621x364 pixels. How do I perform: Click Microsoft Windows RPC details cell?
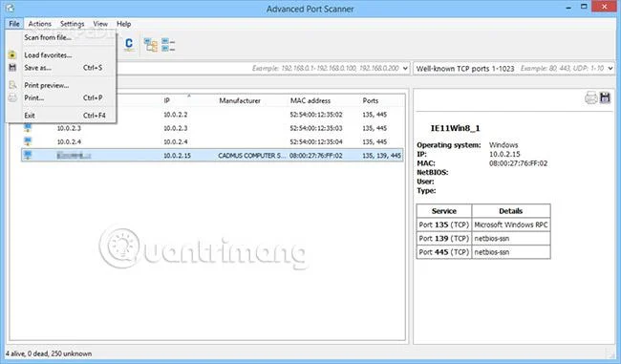[511, 225]
